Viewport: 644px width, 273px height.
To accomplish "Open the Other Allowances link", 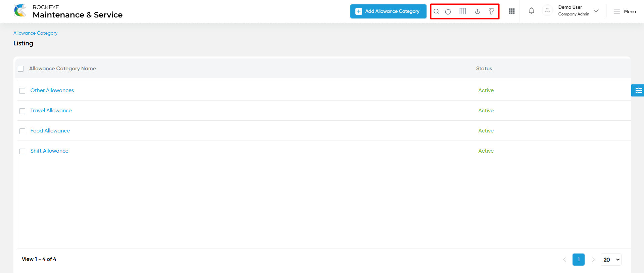I will tap(52, 90).
